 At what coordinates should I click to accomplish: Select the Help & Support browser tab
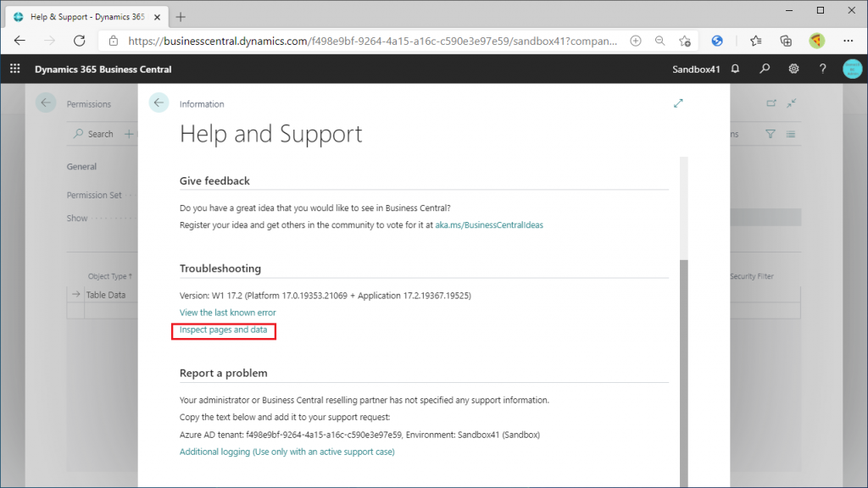(86, 17)
